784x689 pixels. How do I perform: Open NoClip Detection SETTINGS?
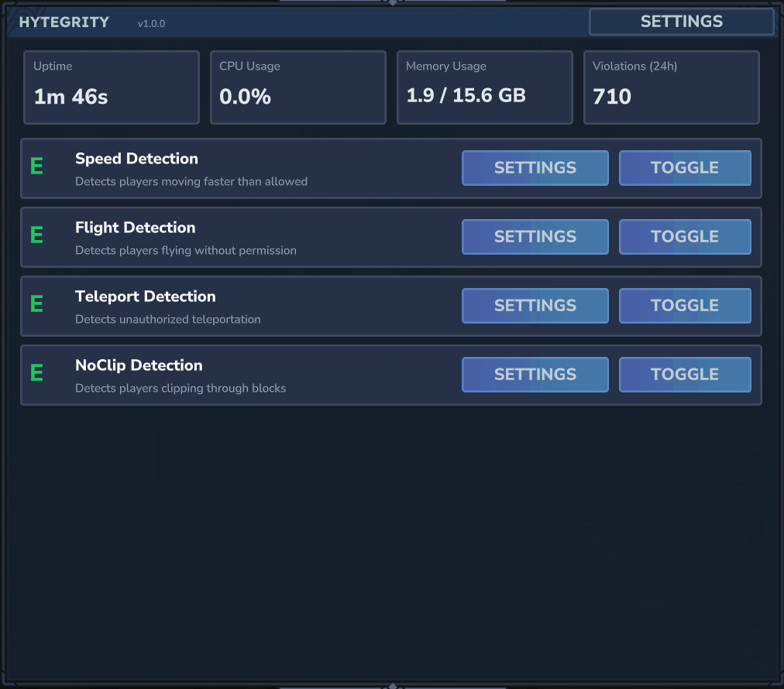(x=535, y=375)
